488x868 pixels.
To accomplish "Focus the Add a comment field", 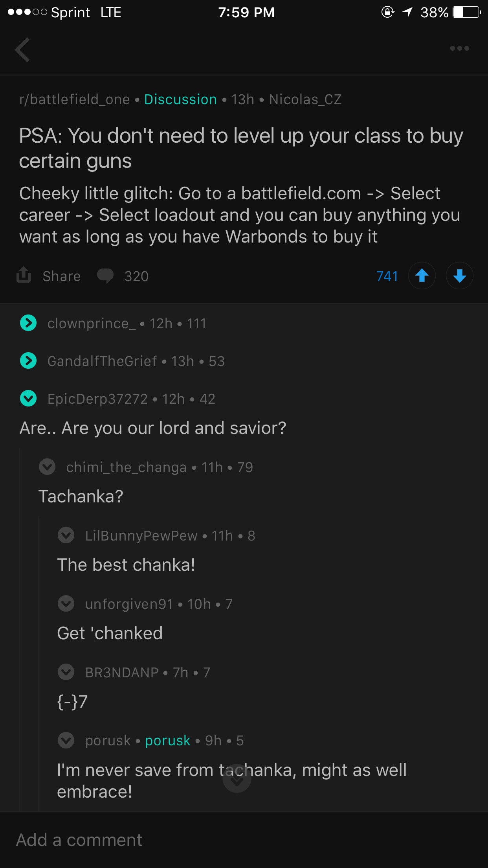I will click(244, 840).
